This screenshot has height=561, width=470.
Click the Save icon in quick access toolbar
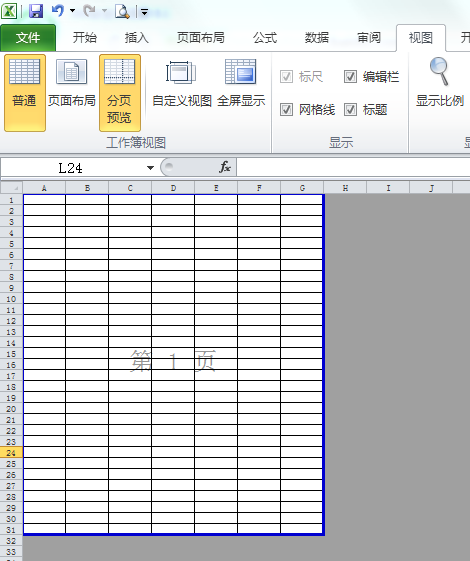(36, 11)
